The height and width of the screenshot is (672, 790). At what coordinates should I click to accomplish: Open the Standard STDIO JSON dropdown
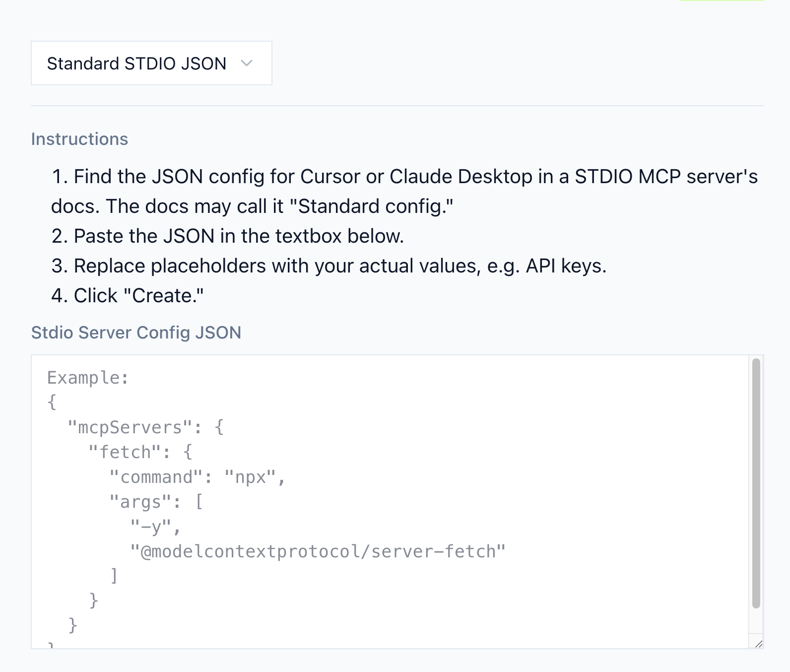(x=151, y=63)
